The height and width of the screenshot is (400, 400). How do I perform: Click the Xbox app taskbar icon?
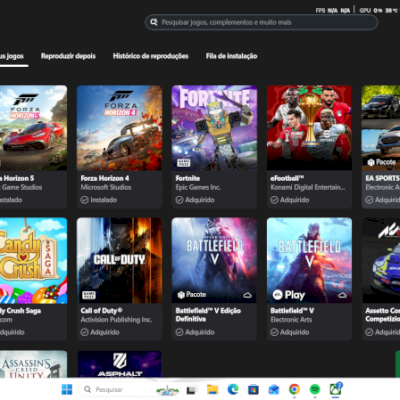pos(336,389)
